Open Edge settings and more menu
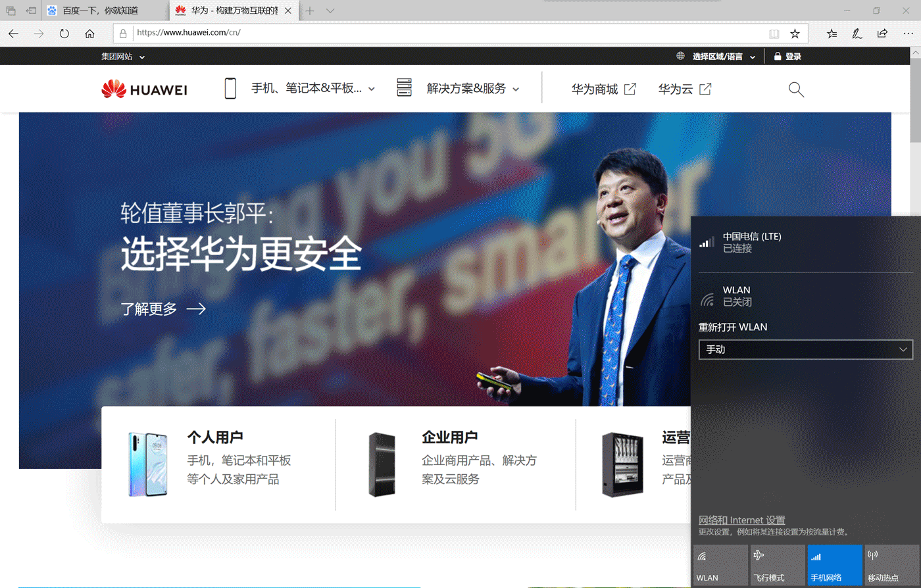Image resolution: width=921 pixels, height=588 pixels. click(908, 34)
